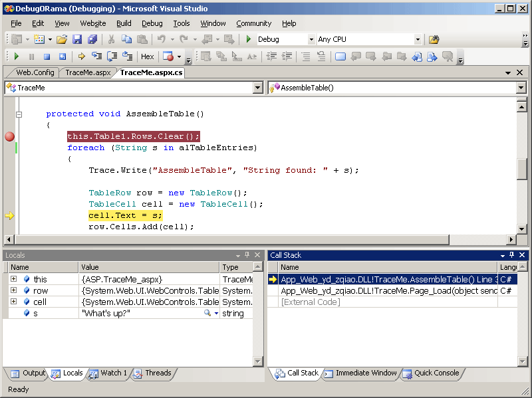Image resolution: width=532 pixels, height=398 pixels.
Task: Open the Any CPU platform dropdown
Action: 418,40
